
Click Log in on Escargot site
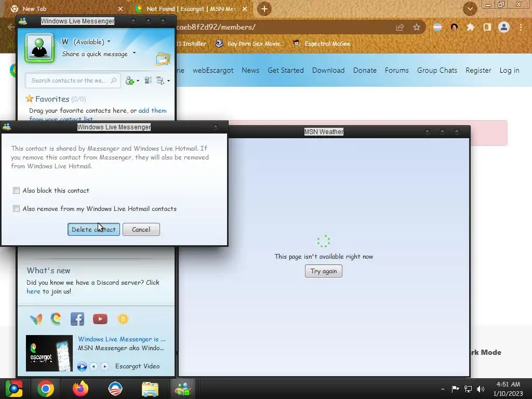point(509,70)
